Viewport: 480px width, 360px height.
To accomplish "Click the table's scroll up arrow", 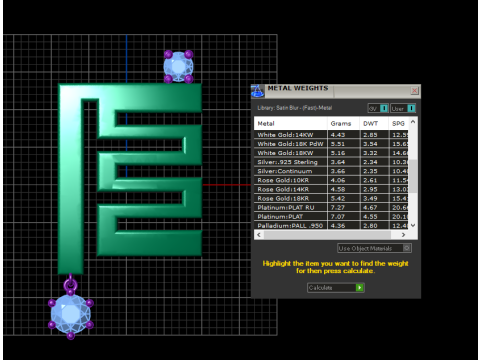I will pyautogui.click(x=413, y=122).
